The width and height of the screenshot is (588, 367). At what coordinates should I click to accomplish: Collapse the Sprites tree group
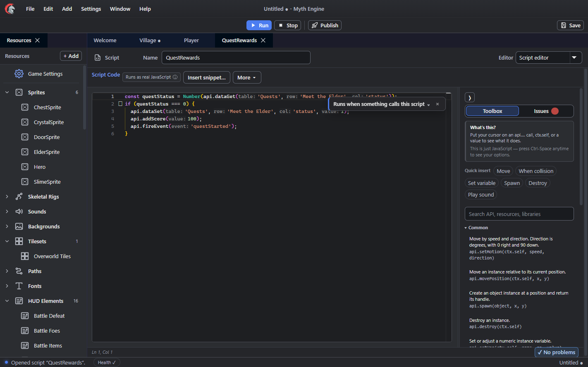(7, 92)
